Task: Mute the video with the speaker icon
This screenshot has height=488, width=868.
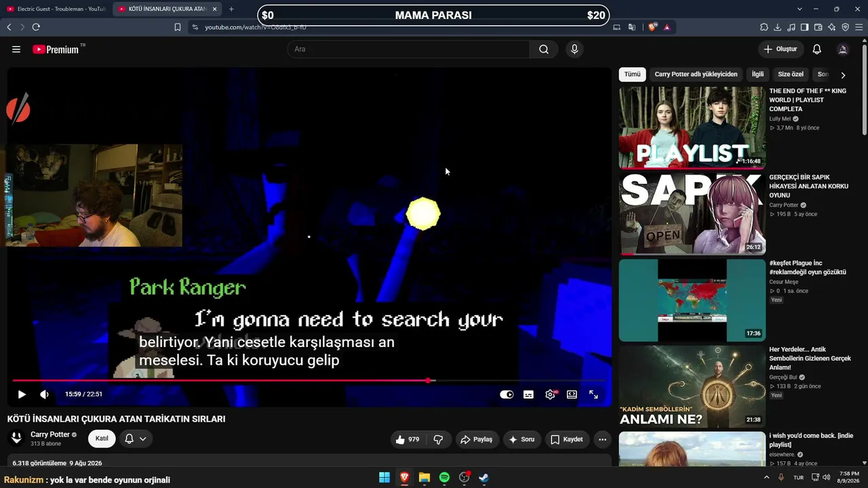Action: (x=44, y=394)
